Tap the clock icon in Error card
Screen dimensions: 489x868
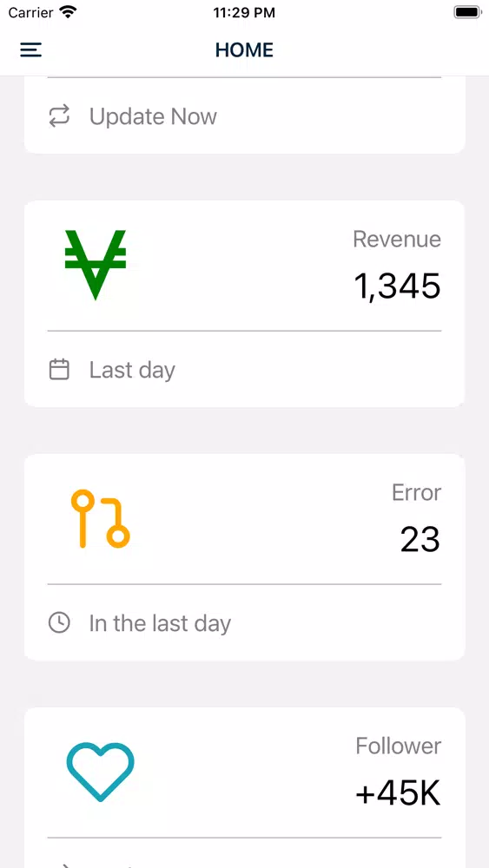[59, 622]
